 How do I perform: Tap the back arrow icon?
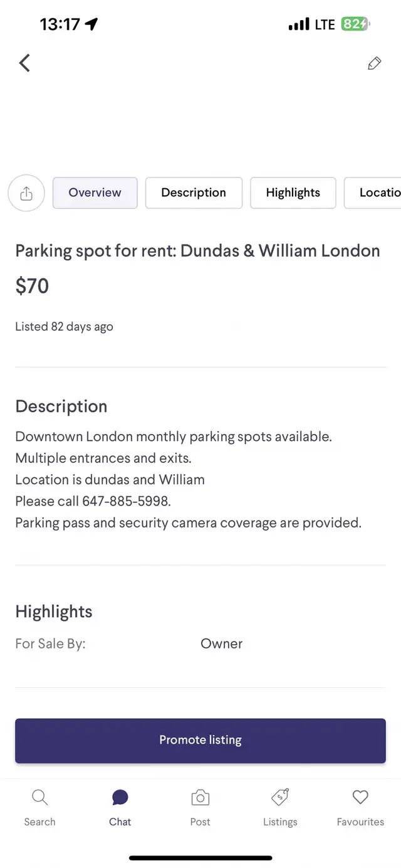tap(24, 63)
